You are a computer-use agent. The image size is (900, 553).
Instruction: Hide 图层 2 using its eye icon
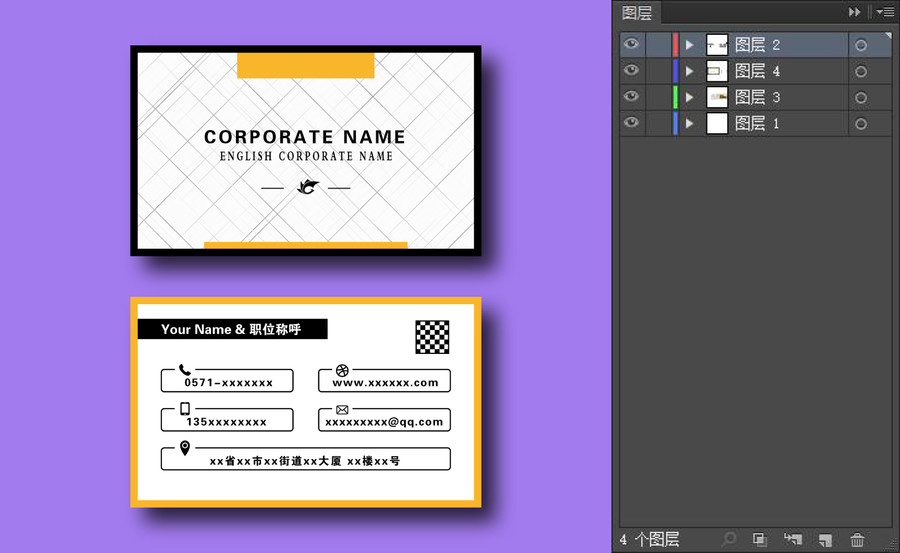(631, 44)
